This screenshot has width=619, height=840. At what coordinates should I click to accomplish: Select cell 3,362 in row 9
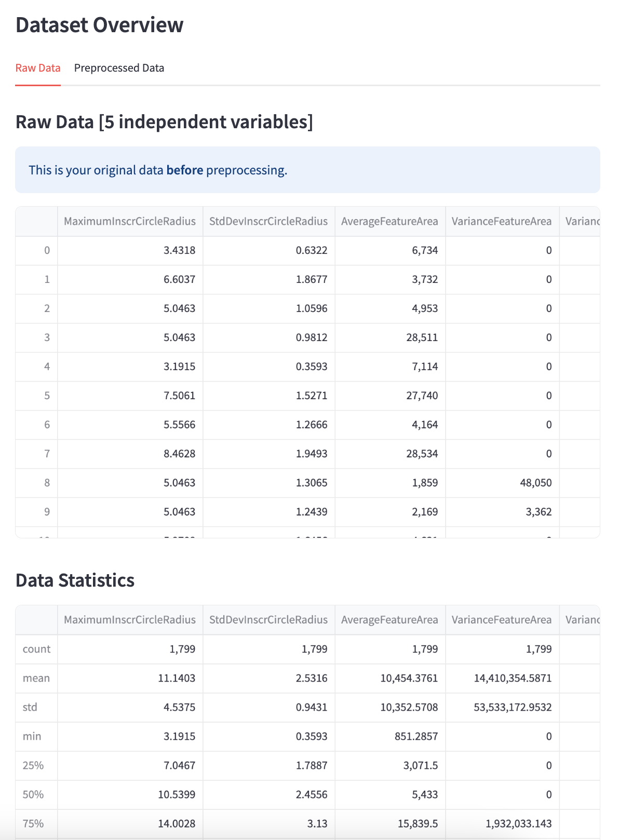502,512
